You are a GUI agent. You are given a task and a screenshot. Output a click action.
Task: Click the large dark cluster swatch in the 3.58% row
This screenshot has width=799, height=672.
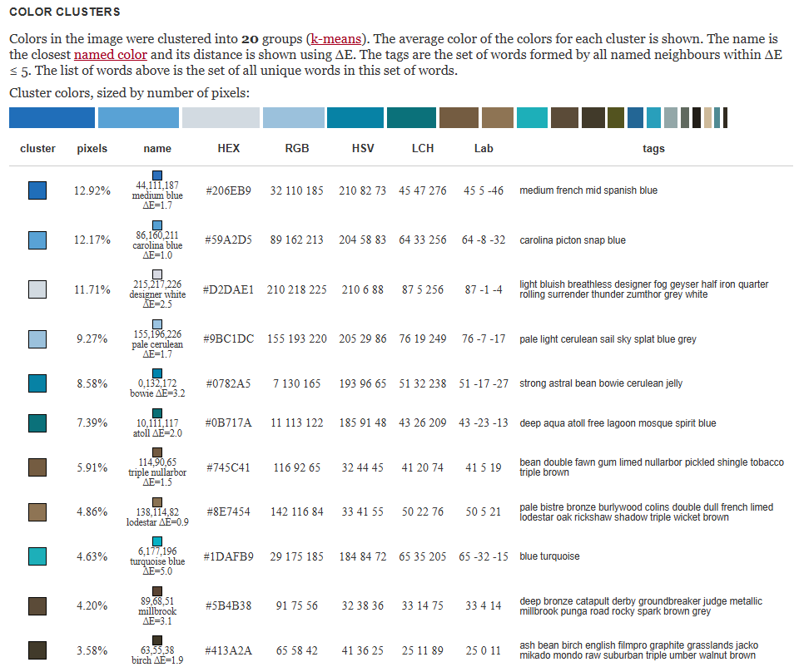(x=37, y=650)
